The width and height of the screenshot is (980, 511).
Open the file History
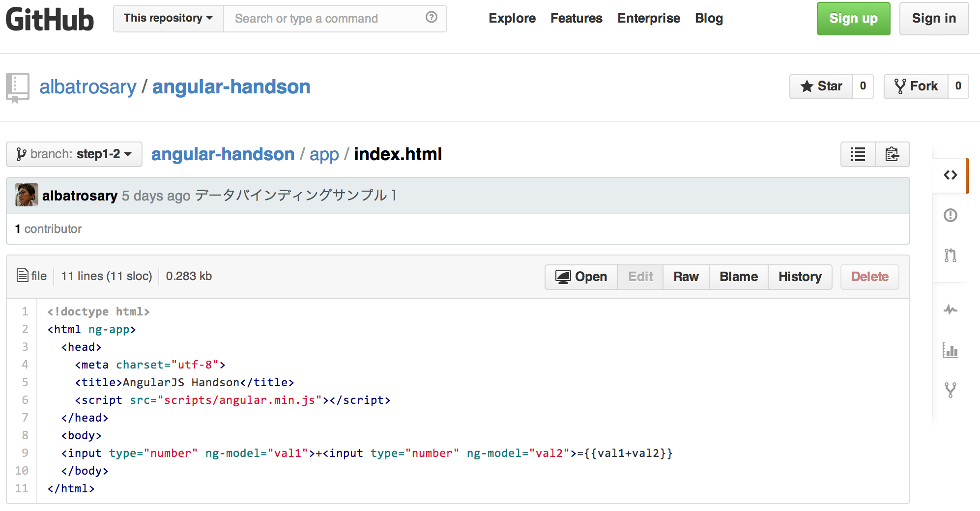tap(800, 277)
